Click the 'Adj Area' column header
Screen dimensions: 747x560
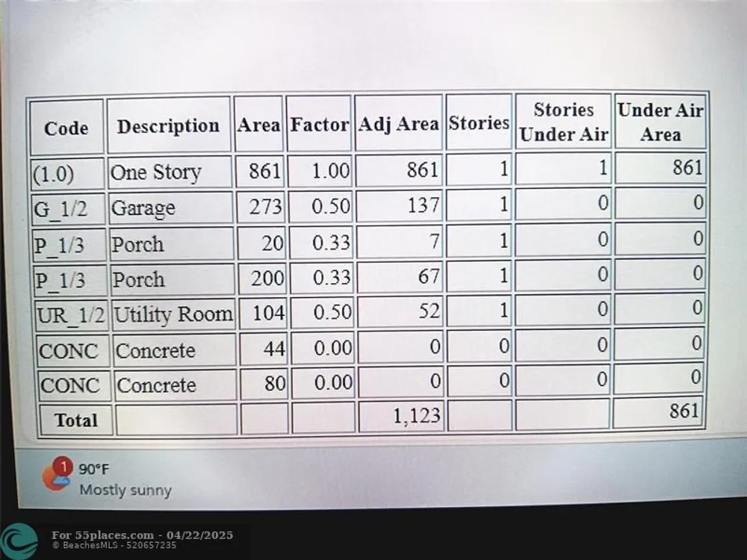[398, 123]
